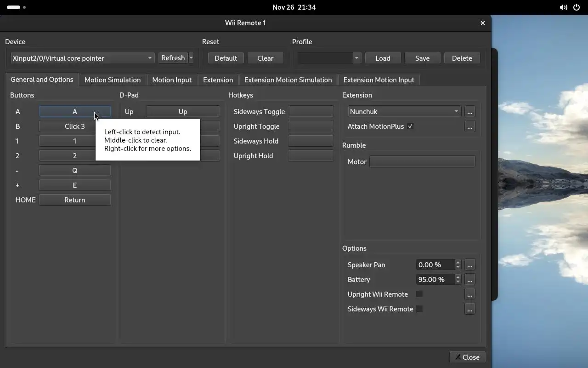The height and width of the screenshot is (368, 588).
Task: Open the Nunchuk extension dropdown
Action: click(404, 111)
